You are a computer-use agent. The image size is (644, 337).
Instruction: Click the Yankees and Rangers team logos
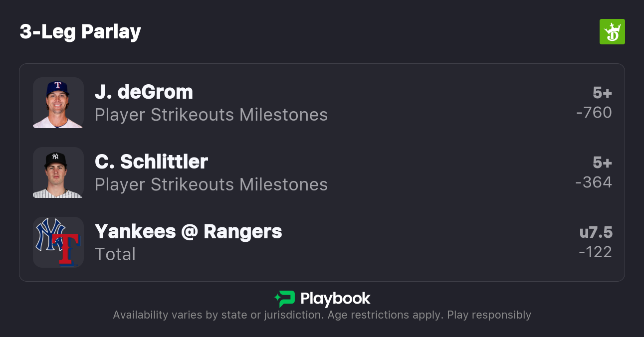click(x=58, y=242)
